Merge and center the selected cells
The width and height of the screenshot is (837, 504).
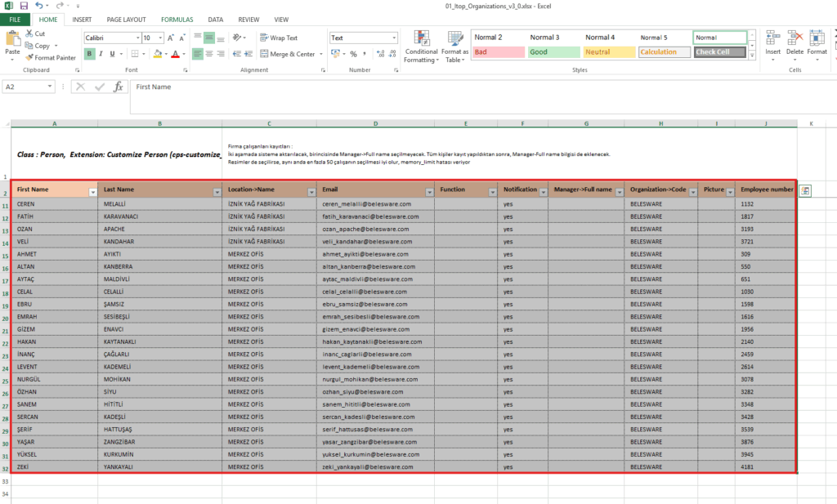tap(287, 54)
